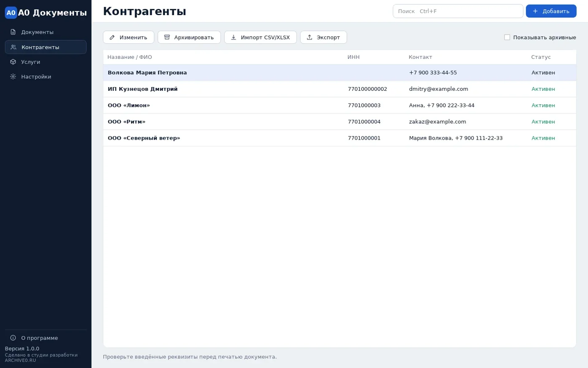Focus the Поиск search field

pos(458,11)
